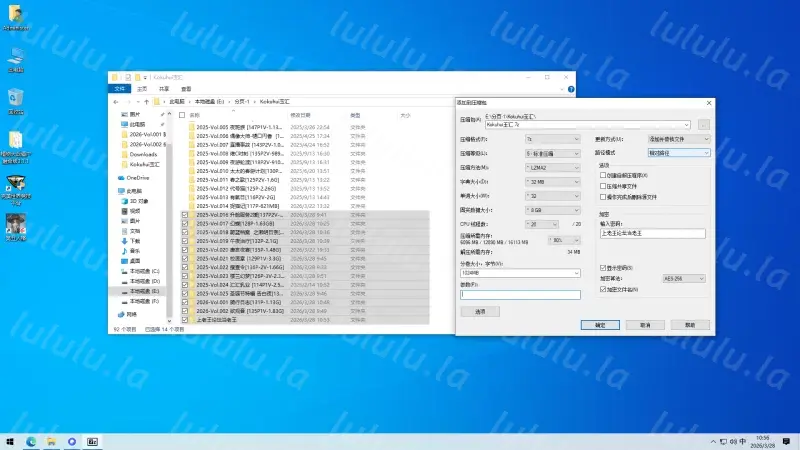The height and width of the screenshot is (450, 800).
Task: Click the Options button in archive dialog
Action: (480, 312)
